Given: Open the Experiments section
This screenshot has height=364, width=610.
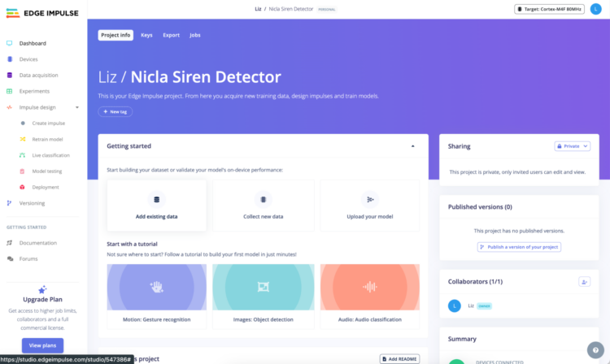Looking at the screenshot, I should pos(34,91).
